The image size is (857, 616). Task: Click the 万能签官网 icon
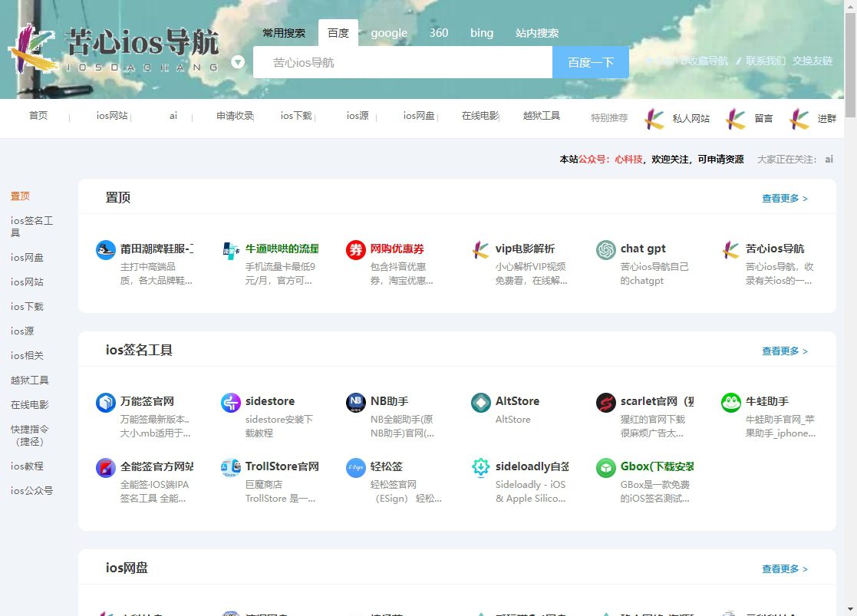pos(105,402)
